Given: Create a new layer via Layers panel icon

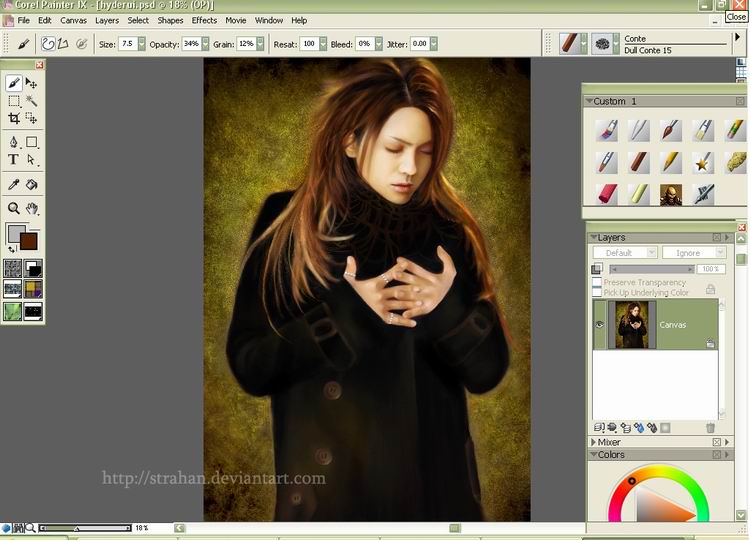Looking at the screenshot, I should (625, 427).
